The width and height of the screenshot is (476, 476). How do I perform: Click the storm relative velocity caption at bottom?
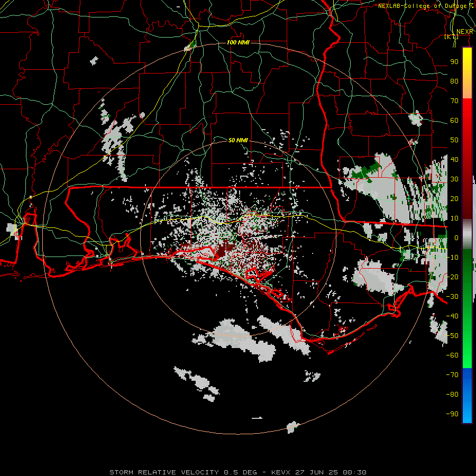[238, 472]
